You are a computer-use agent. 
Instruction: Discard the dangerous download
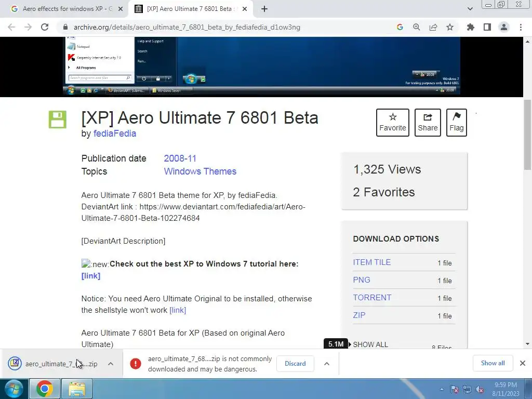[295, 363]
